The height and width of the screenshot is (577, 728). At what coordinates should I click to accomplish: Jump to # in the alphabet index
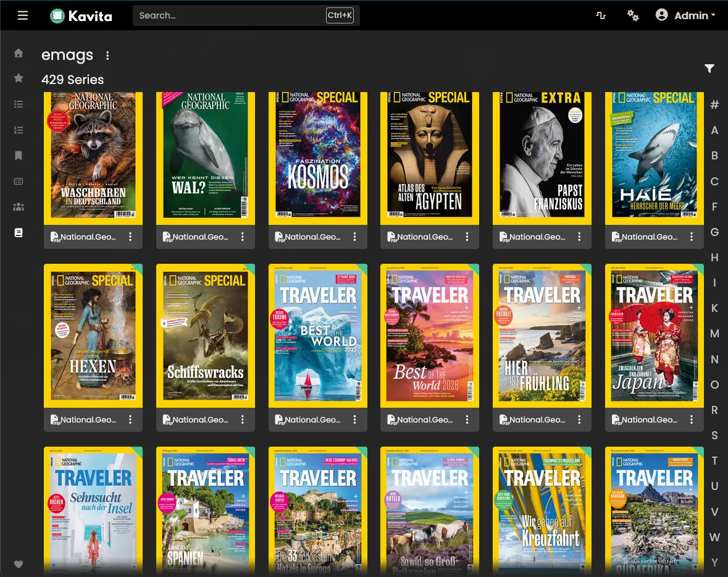[x=714, y=104]
